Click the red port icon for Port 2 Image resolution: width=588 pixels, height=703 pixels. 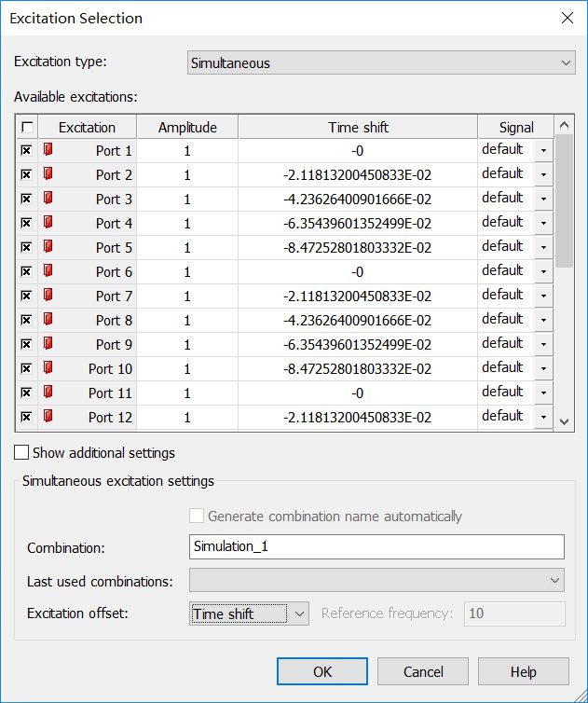48,173
